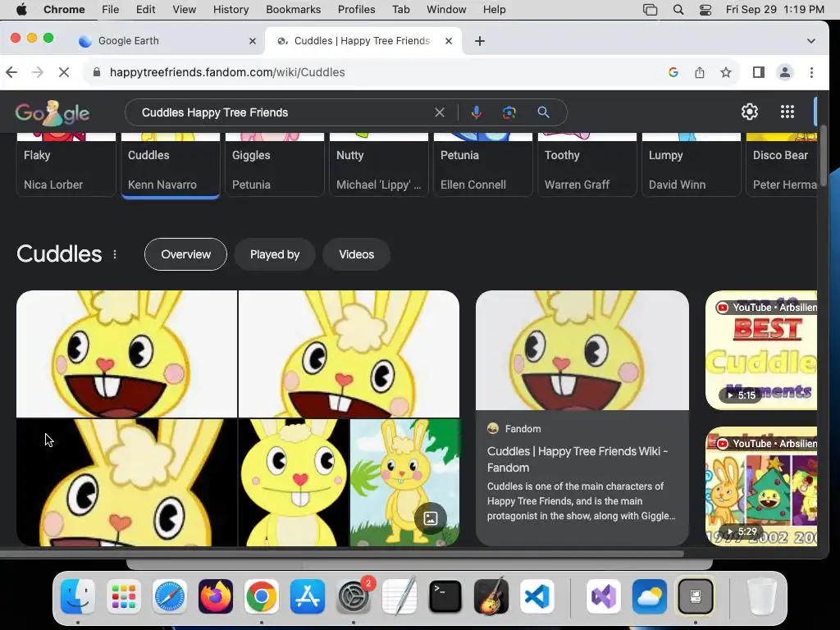The image size is (840, 630).
Task: Open the Toothy character card
Action: (587, 165)
